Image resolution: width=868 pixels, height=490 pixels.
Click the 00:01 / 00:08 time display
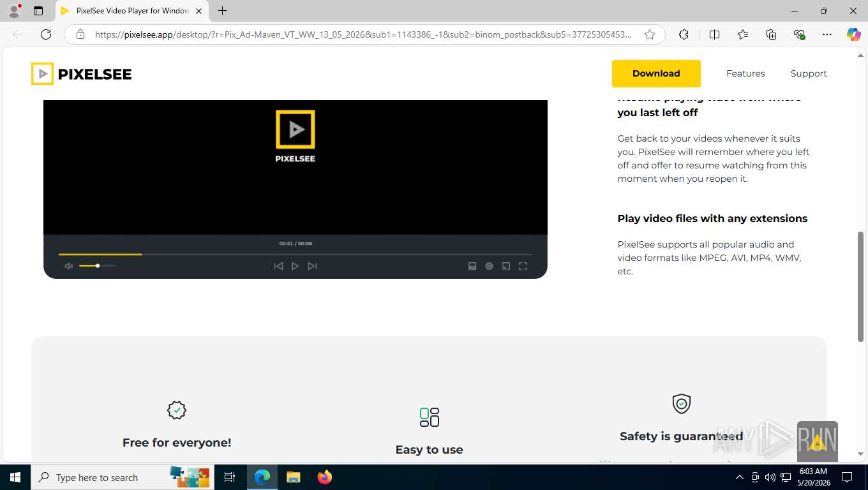coord(296,243)
